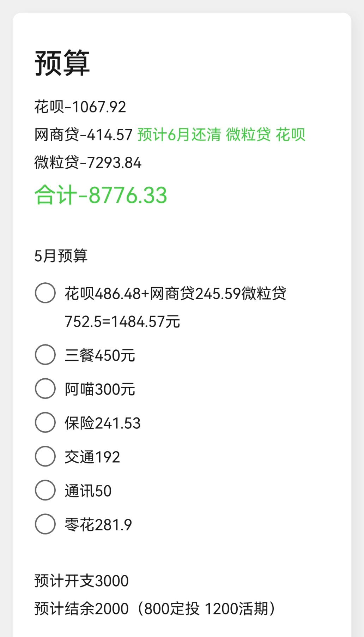364x637 pixels.
Task: Select the green 预计6月还清 text
Action: coord(179,135)
